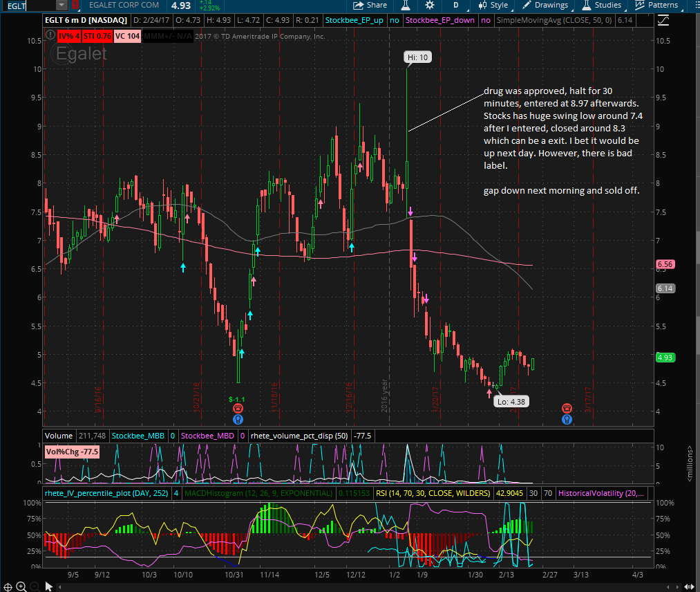
Task: Click the flask experimental features icon
Action: [406, 5]
